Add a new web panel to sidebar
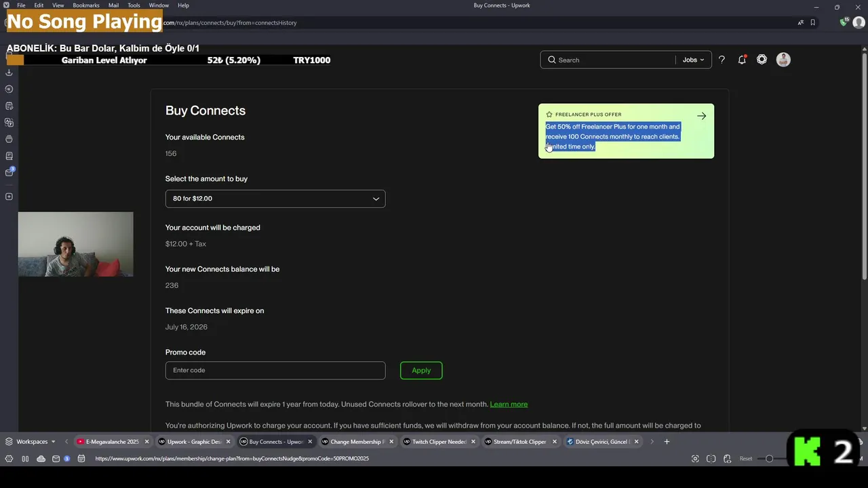The image size is (868, 488). click(x=9, y=197)
